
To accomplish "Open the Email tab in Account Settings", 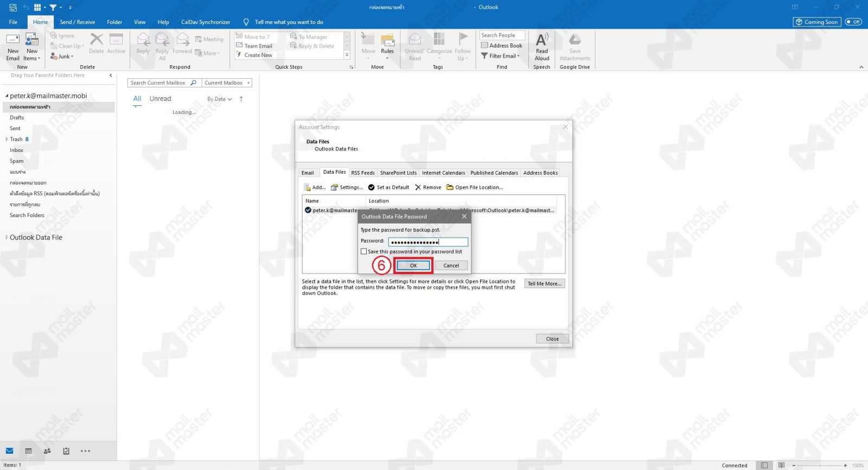I will point(308,173).
